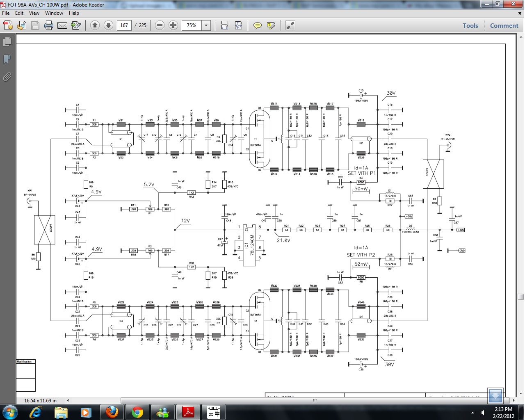Select the highlight text tool

tap(271, 25)
